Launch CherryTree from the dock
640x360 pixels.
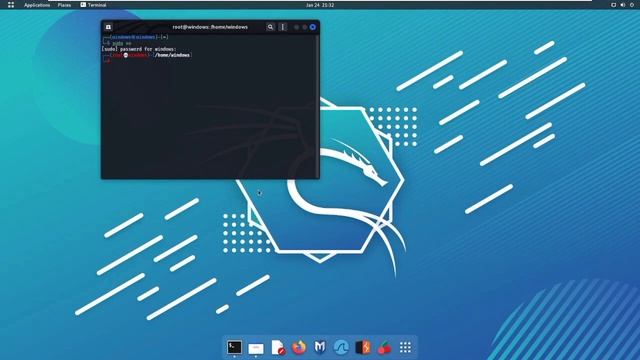tap(384, 347)
